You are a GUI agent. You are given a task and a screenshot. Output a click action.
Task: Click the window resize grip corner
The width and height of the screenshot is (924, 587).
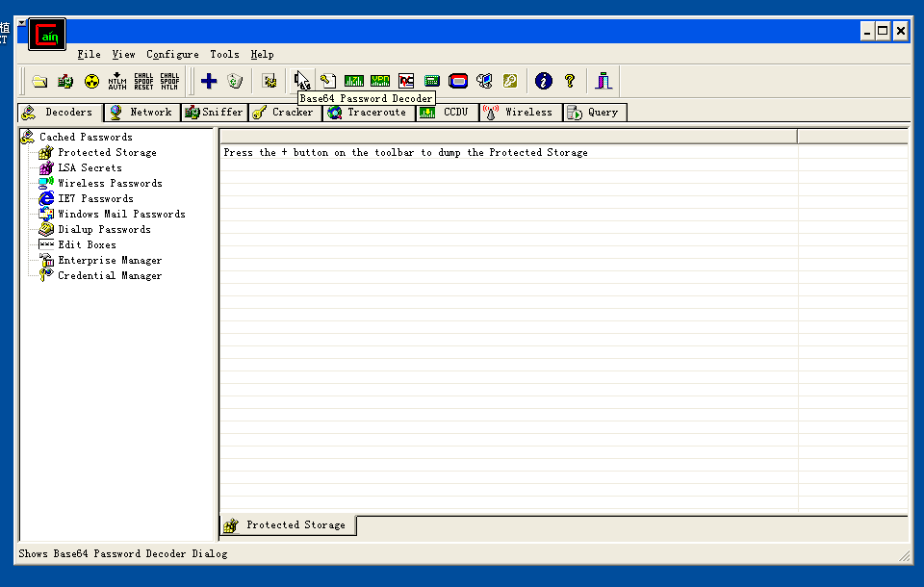pos(904,556)
